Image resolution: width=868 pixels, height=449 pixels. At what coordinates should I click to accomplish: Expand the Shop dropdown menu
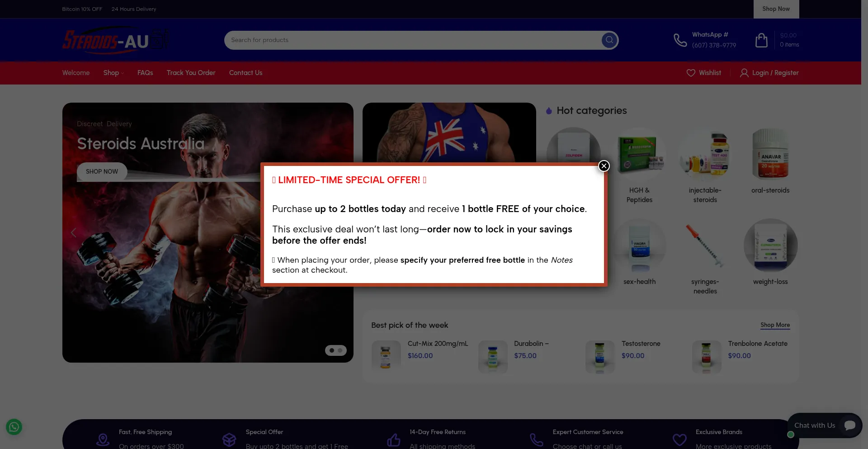[x=113, y=73]
